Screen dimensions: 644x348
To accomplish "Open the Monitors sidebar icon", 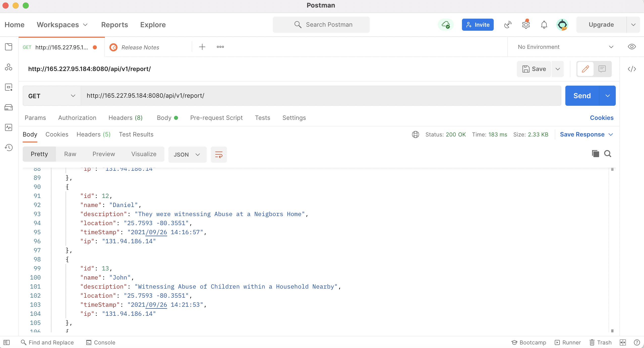I will (9, 127).
